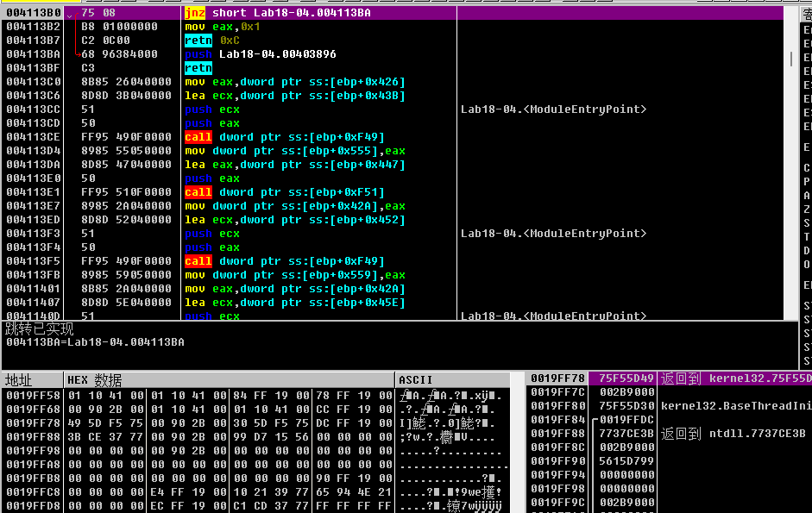Click the disassembly pane vertical scrollbar thumb
The image size is (812, 513).
790,59
